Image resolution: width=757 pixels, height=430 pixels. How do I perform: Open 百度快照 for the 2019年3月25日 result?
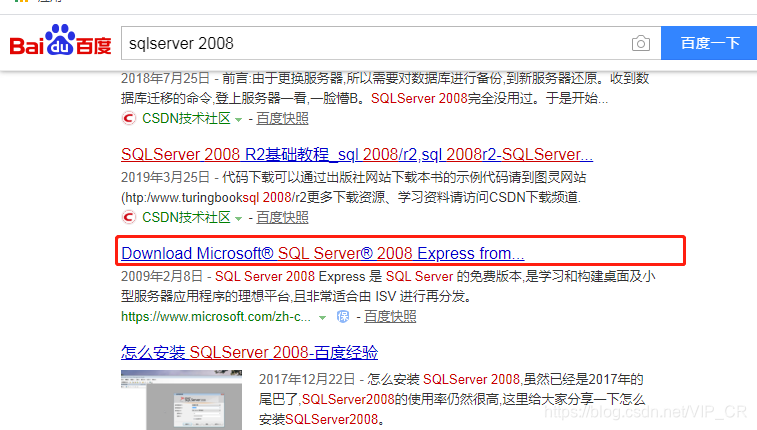(x=282, y=217)
